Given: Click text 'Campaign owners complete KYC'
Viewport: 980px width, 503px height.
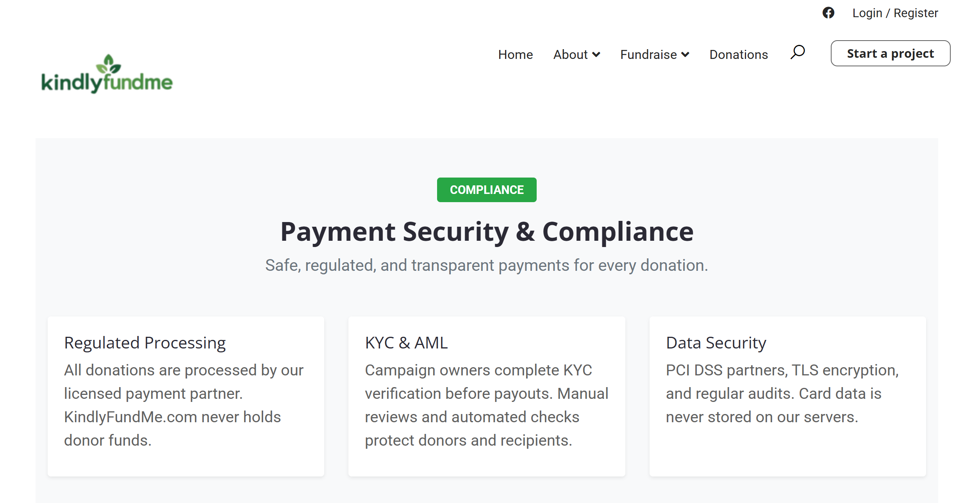Looking at the screenshot, I should [x=478, y=370].
